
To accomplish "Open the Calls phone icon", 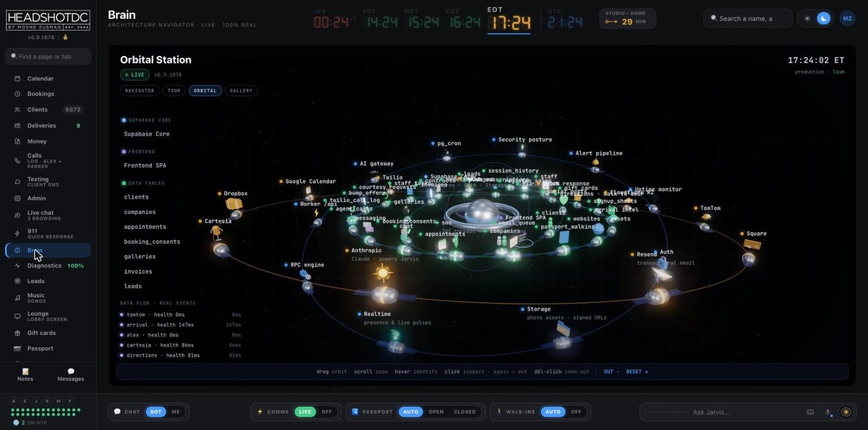I will (17, 161).
